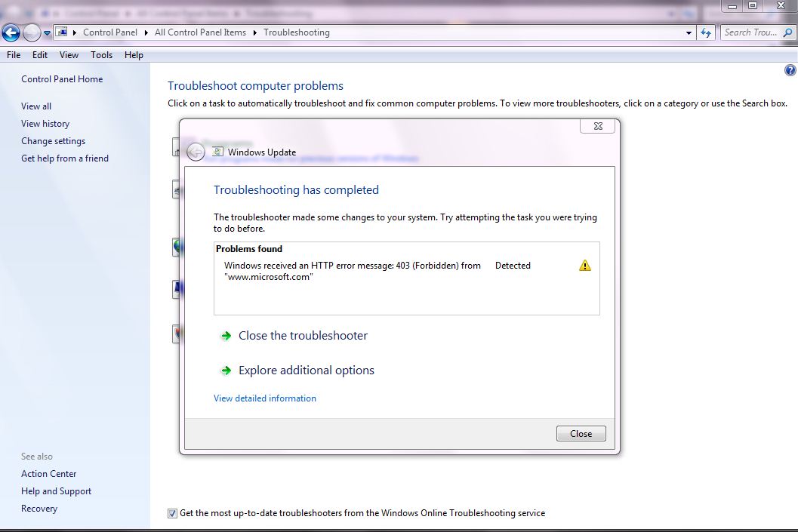Open View history in sidebar
The width and height of the screenshot is (798, 532).
pos(45,124)
